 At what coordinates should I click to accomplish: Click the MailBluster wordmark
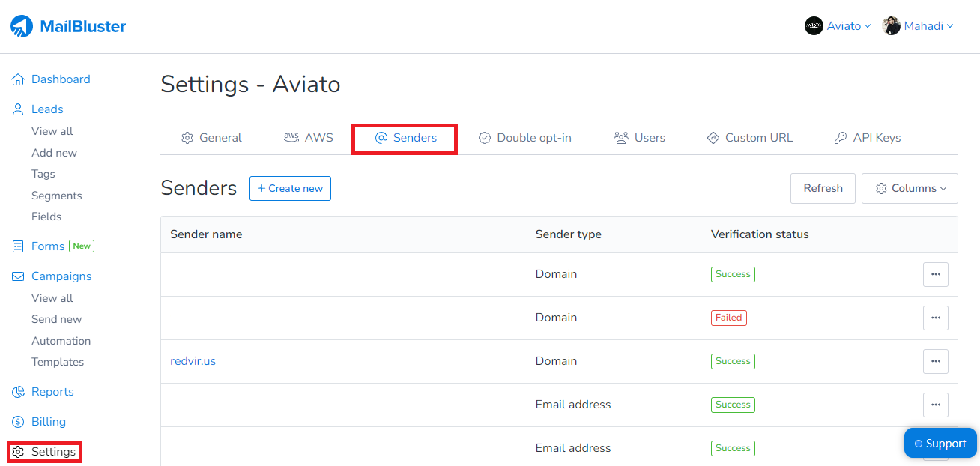pos(83,27)
